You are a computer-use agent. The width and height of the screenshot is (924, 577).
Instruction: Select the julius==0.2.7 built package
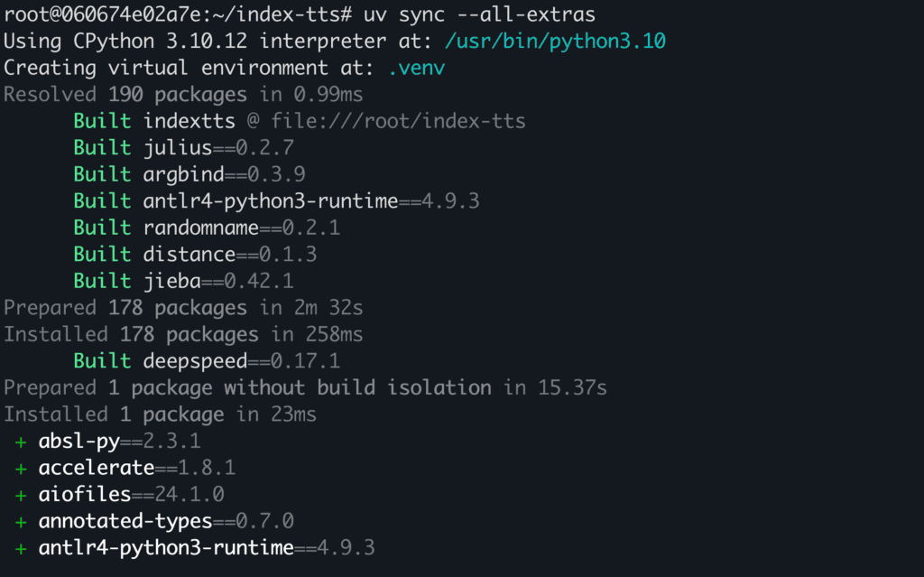[218, 147]
